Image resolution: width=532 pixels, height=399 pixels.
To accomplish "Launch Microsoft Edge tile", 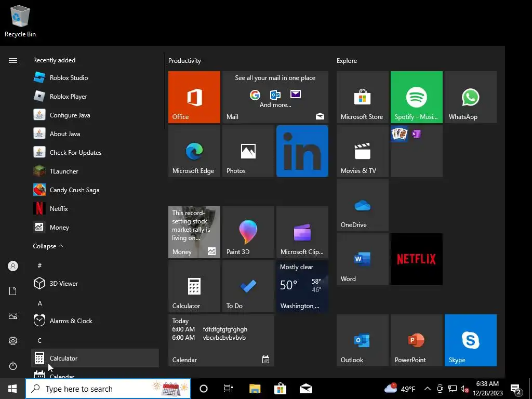I will point(194,151).
